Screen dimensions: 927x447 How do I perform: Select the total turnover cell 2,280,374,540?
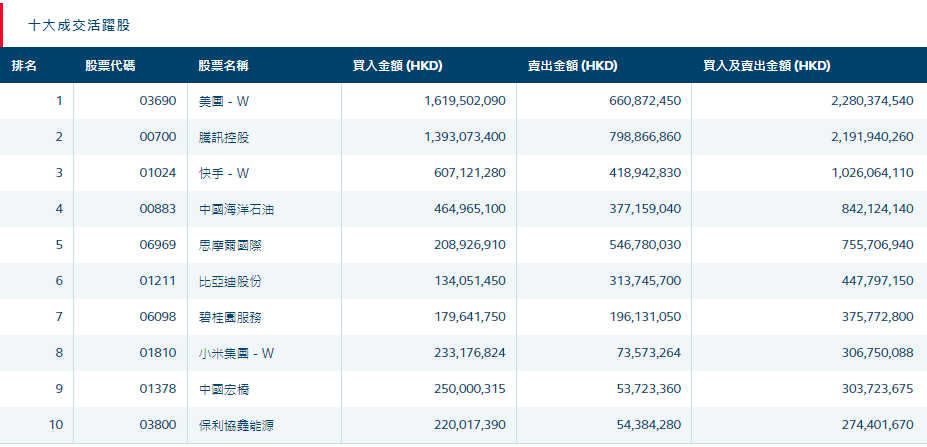pyautogui.click(x=872, y=101)
